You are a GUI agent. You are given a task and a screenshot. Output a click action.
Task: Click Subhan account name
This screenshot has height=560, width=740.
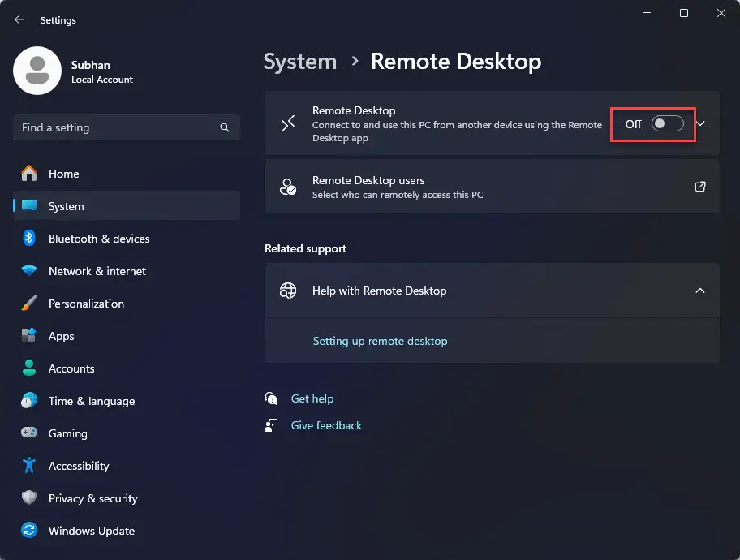[x=91, y=65]
